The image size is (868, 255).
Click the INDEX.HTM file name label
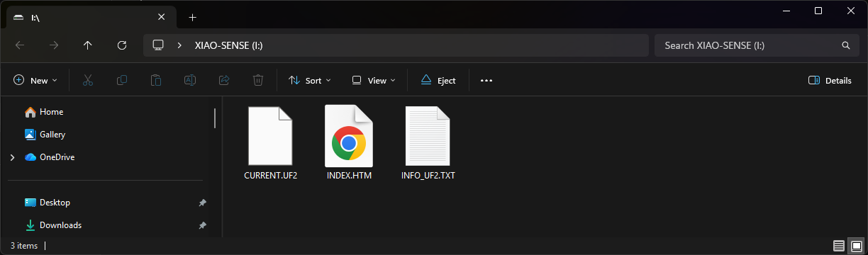click(349, 175)
